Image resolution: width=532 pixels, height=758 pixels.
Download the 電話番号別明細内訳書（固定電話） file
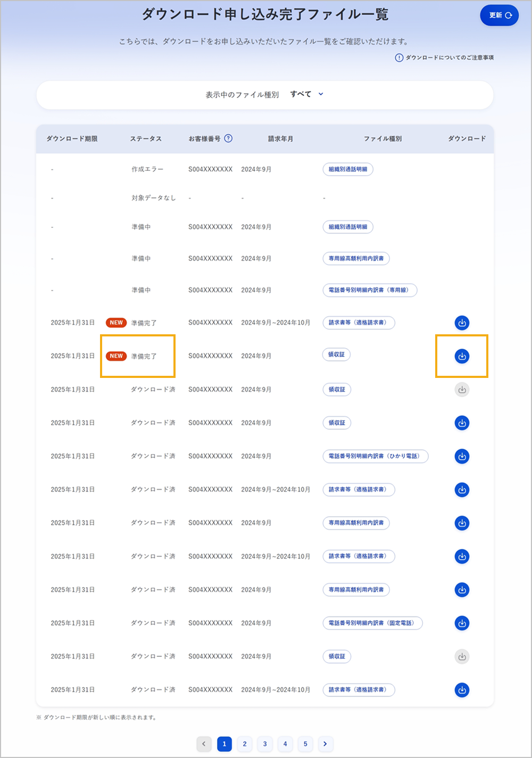coord(462,623)
